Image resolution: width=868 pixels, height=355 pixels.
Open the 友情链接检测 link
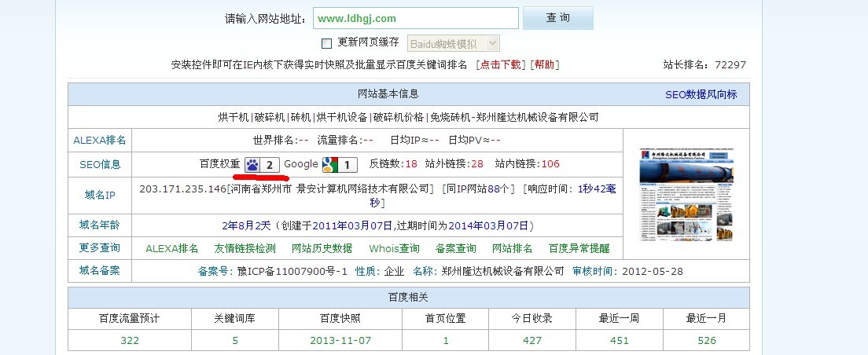click(245, 249)
